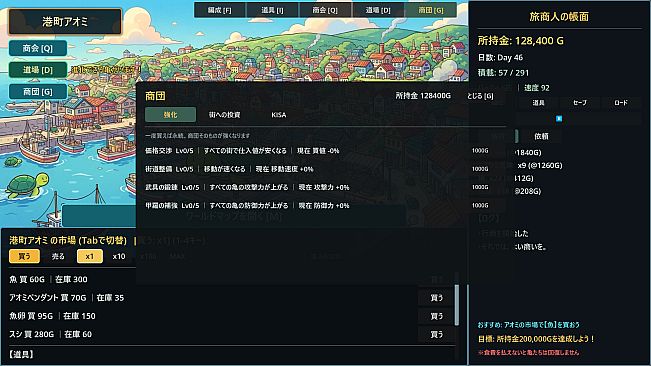This screenshot has width=651, height=366.
Task: Select 売る mode in the market
Action: [58, 256]
